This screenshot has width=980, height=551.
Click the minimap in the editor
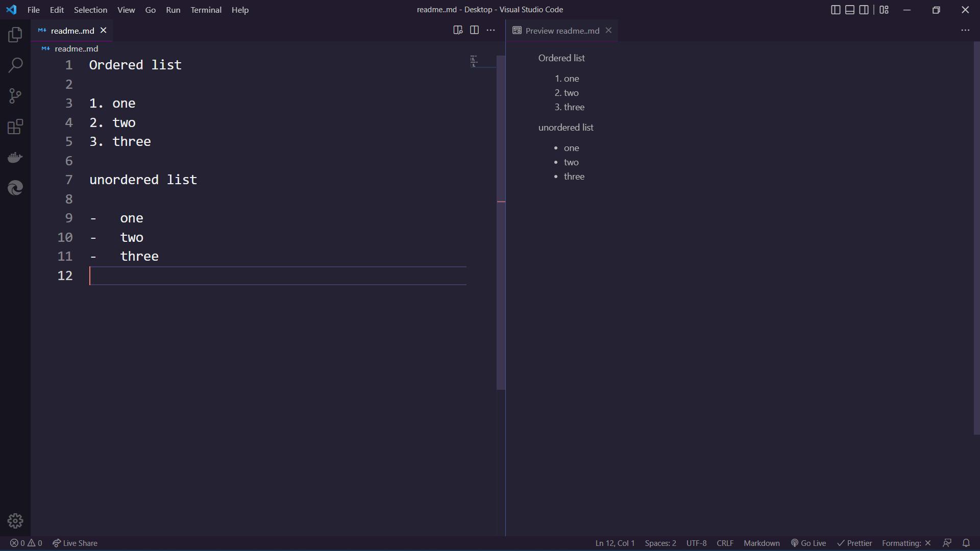point(482,62)
